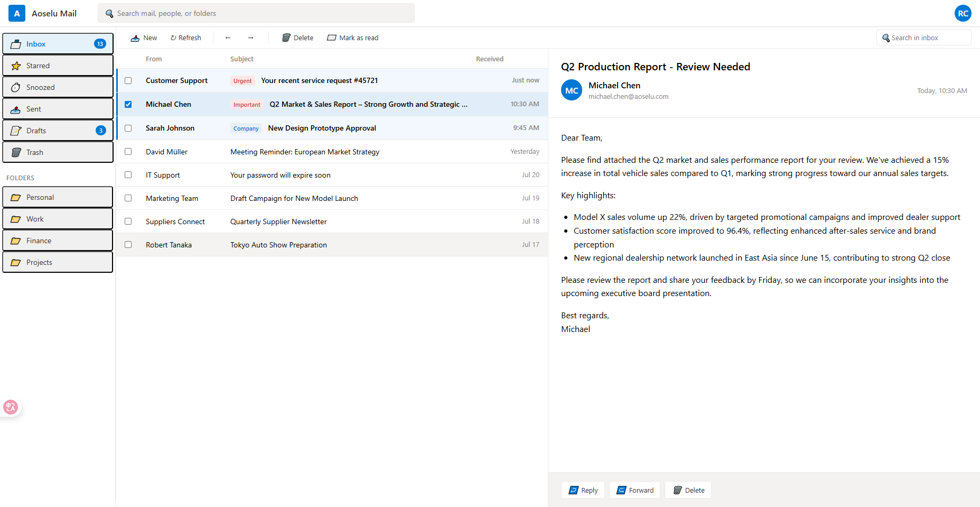Open the Drafts folder
980x507 pixels.
pos(58,131)
